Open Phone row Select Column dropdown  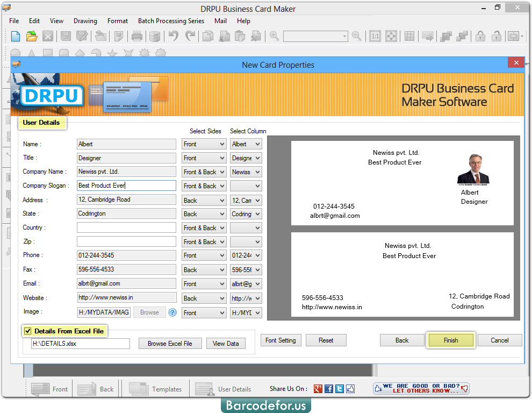(x=246, y=255)
